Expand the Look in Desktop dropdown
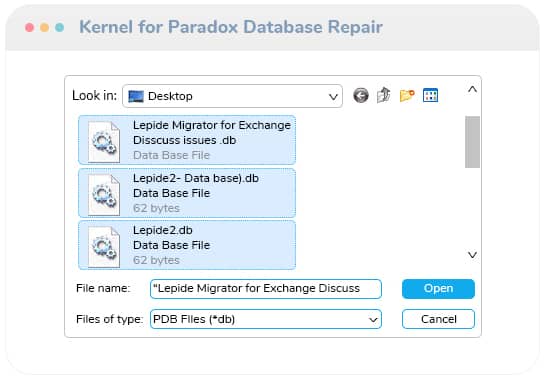Screen dimensions: 545x380 [x=333, y=96]
